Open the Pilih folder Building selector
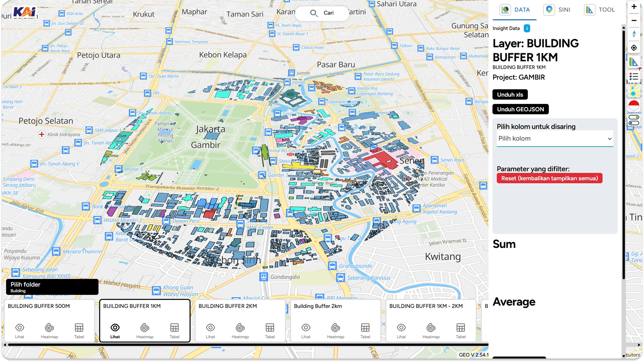The image size is (644, 362). point(52,287)
